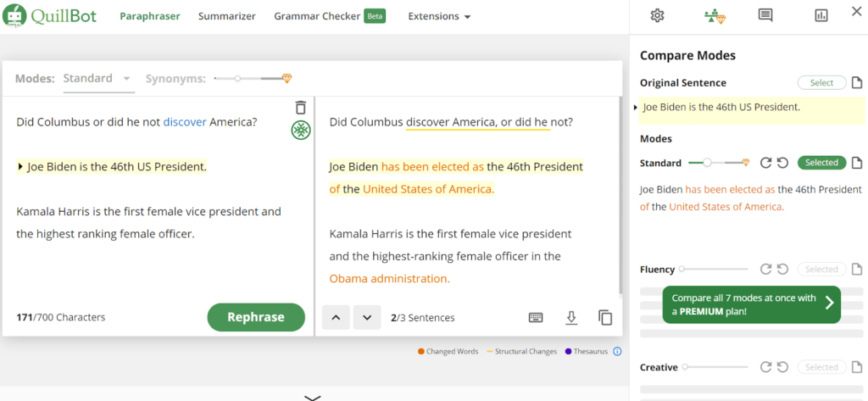Open the settings gear panel
868x401 pixels.
tap(657, 15)
